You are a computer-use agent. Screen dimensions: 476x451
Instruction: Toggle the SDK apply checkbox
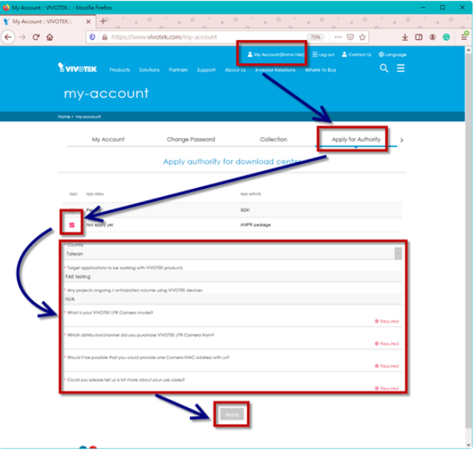click(x=73, y=210)
